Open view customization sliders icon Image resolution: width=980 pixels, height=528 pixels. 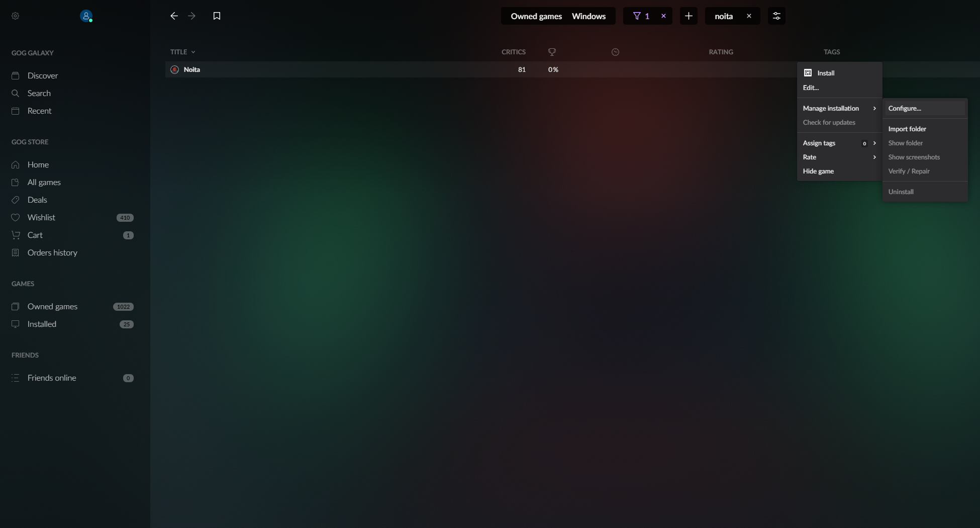click(776, 16)
